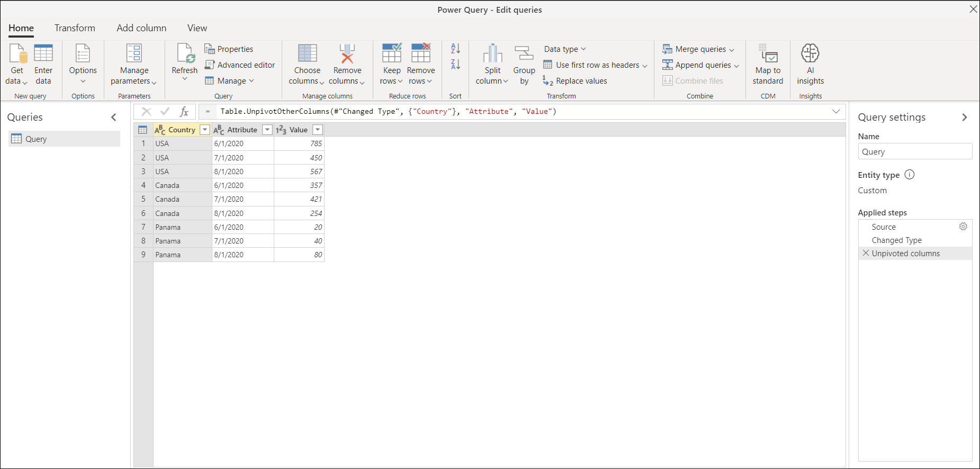Show entity type info tooltip icon
This screenshot has height=469, width=980.
(x=910, y=175)
